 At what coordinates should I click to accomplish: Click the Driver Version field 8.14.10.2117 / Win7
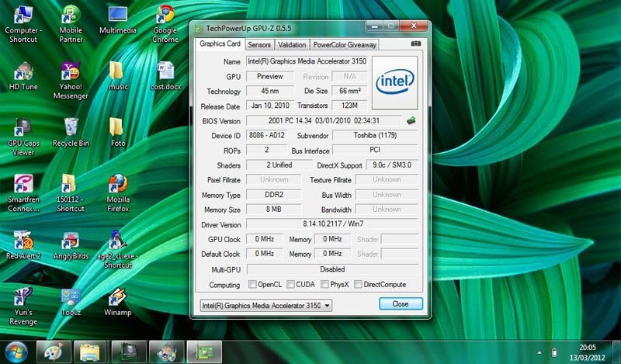[332, 224]
